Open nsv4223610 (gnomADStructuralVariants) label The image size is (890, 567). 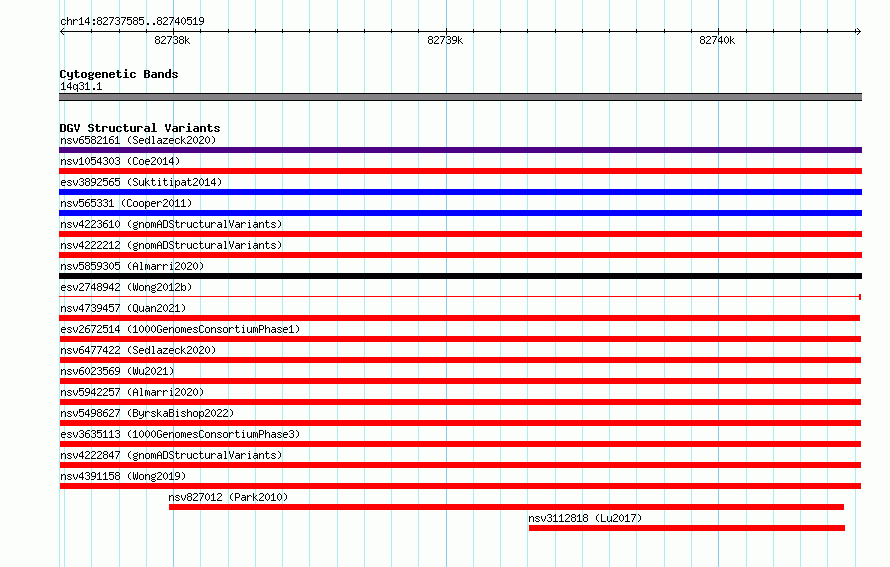tap(171, 224)
